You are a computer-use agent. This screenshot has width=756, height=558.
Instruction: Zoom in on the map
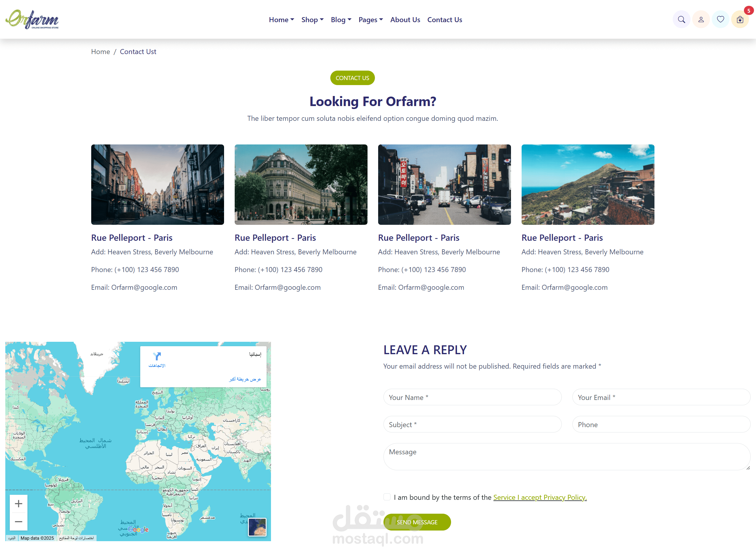click(19, 504)
